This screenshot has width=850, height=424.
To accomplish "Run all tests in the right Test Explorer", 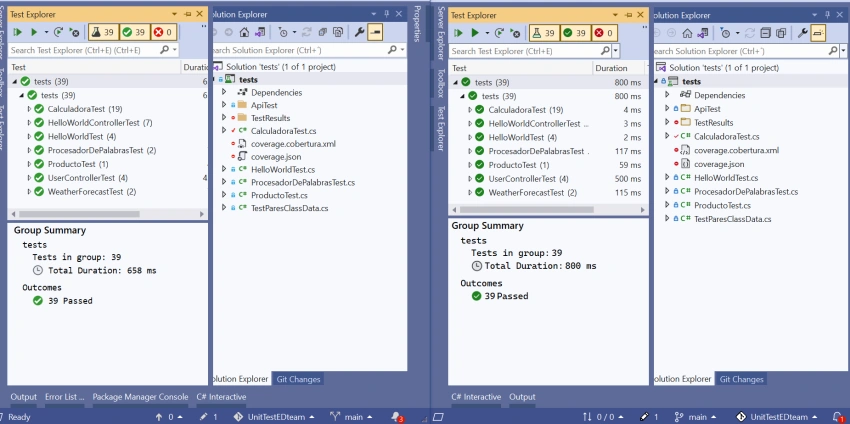I will coord(459,33).
